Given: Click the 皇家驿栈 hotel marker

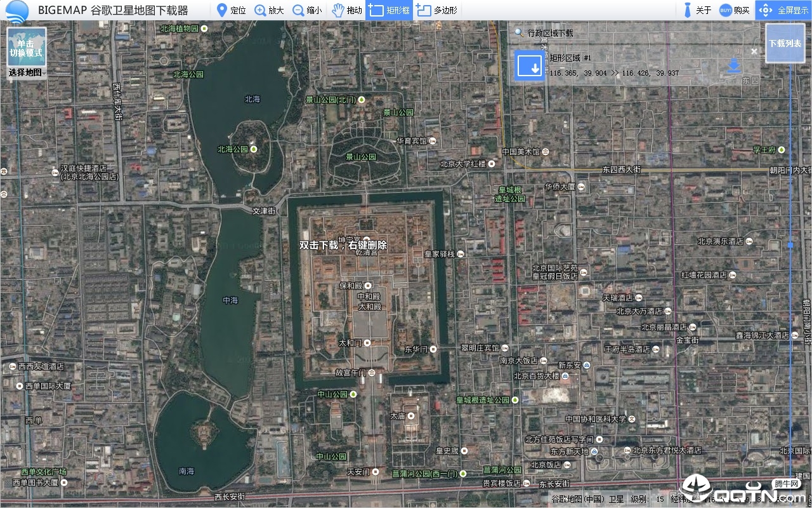Looking at the screenshot, I should (461, 254).
